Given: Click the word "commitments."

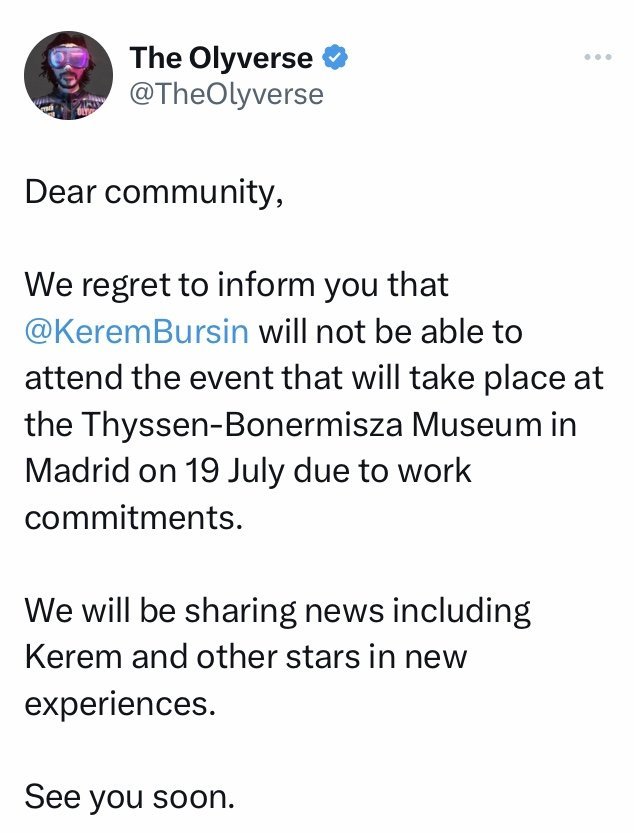Looking at the screenshot, I should pyautogui.click(x=133, y=519).
